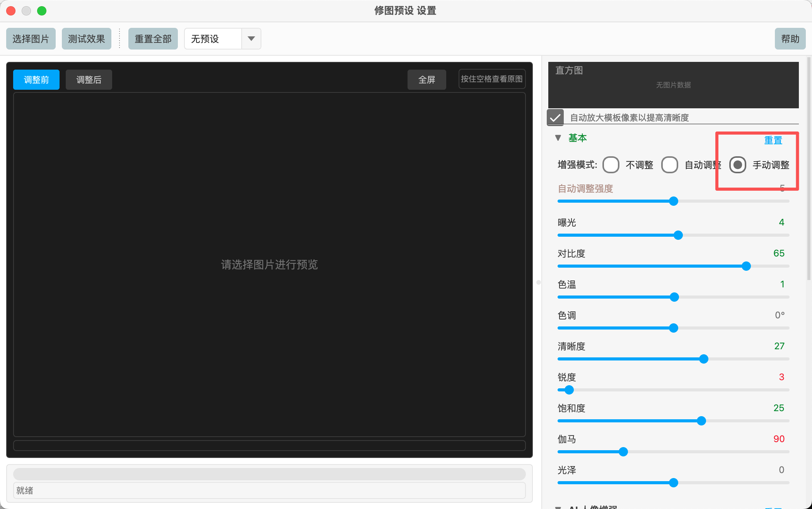Collapse the 基本 section
This screenshot has height=509, width=812.
[x=558, y=138]
